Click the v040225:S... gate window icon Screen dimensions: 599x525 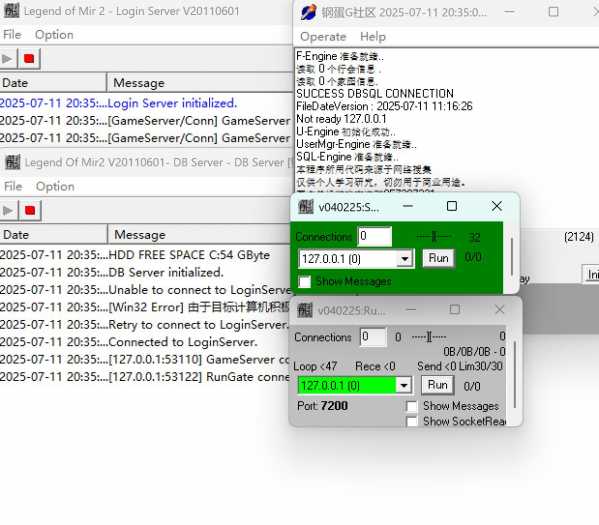click(306, 207)
